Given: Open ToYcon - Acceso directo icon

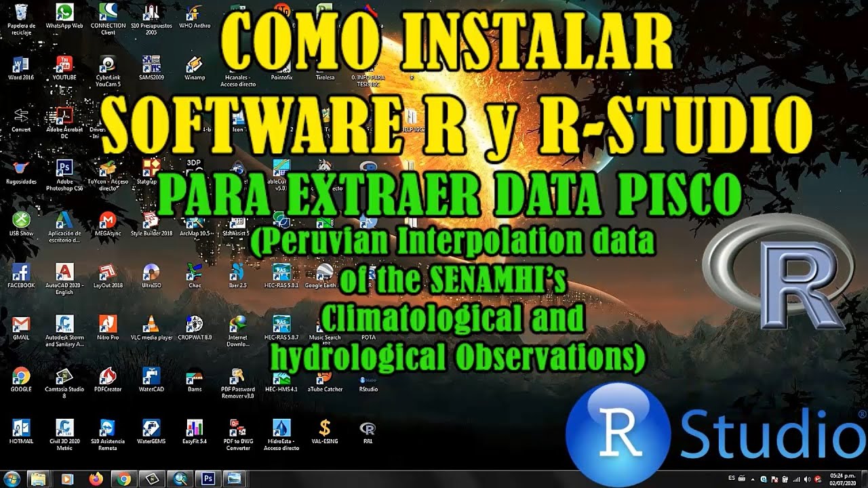Looking at the screenshot, I should pyautogui.click(x=108, y=175).
